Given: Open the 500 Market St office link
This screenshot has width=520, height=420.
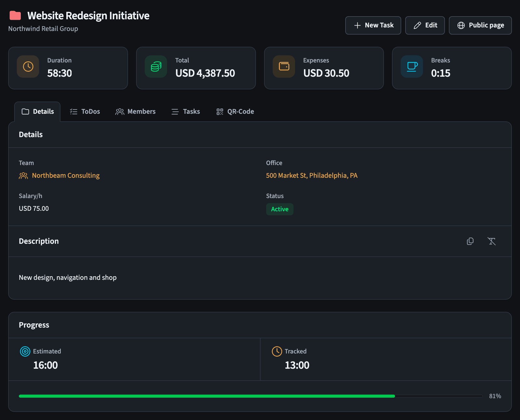Looking at the screenshot, I should pyautogui.click(x=312, y=176).
